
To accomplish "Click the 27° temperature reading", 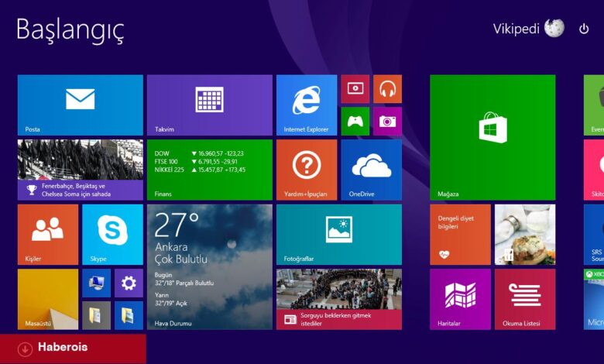I will (177, 225).
